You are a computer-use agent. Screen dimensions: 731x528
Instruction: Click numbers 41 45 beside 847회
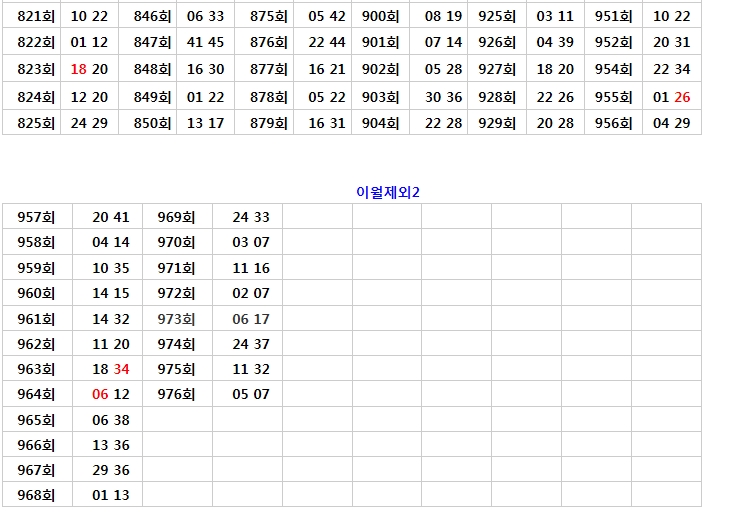tap(205, 43)
